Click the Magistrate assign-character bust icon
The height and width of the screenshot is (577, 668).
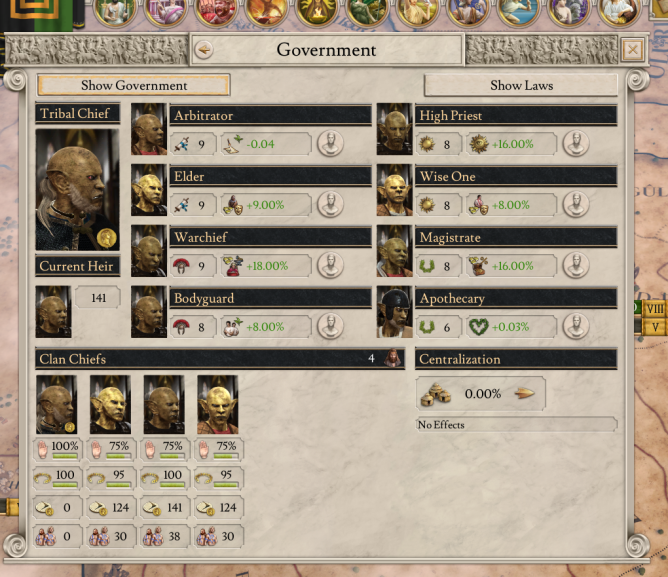pos(576,265)
